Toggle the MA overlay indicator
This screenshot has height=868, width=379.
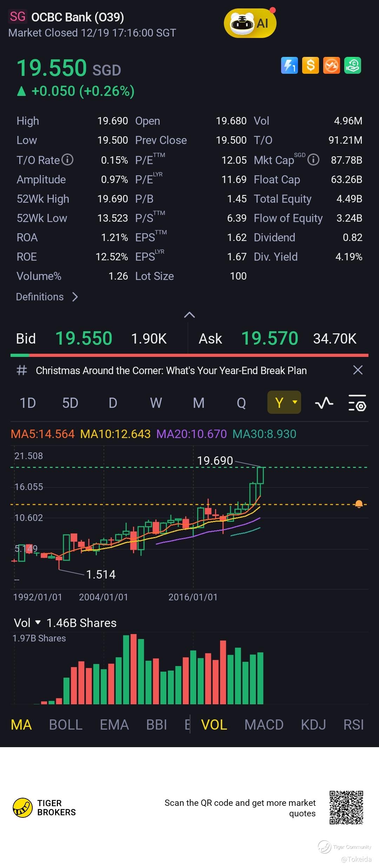click(x=21, y=725)
